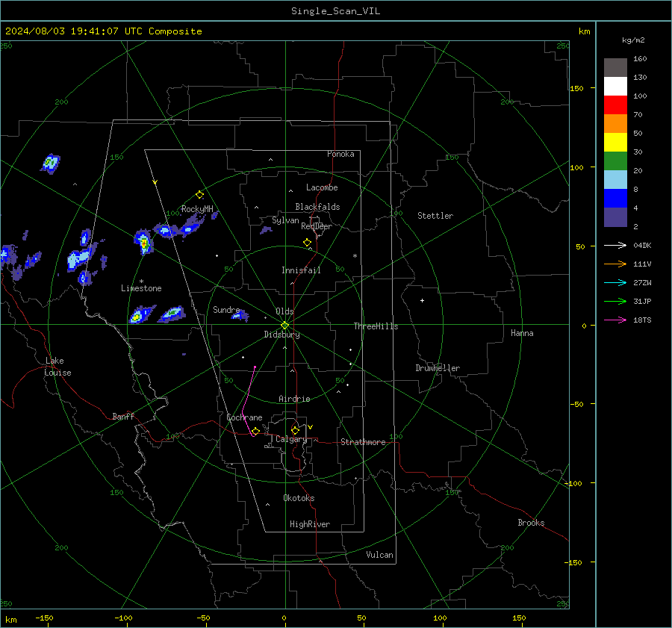Click the Hanna city label
Viewport: 672px width, 628px height.
pos(522,333)
